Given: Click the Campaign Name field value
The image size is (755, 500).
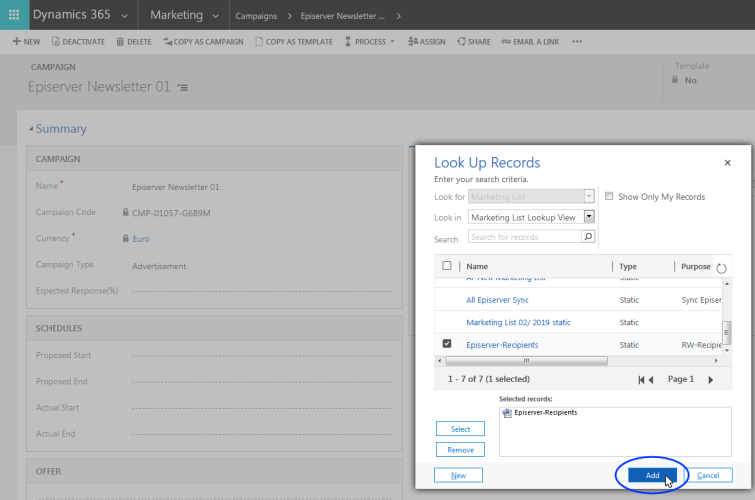Looking at the screenshot, I should tap(176, 187).
